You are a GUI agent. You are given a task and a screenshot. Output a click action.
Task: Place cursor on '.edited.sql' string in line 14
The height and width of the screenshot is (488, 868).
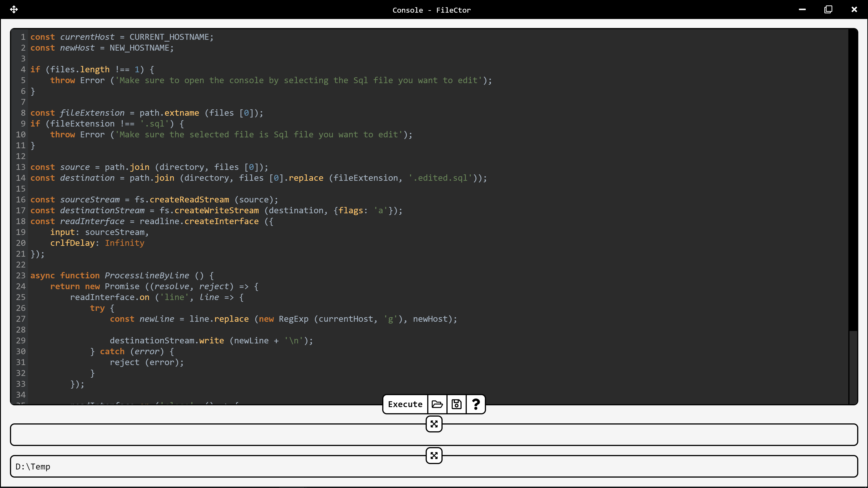440,178
